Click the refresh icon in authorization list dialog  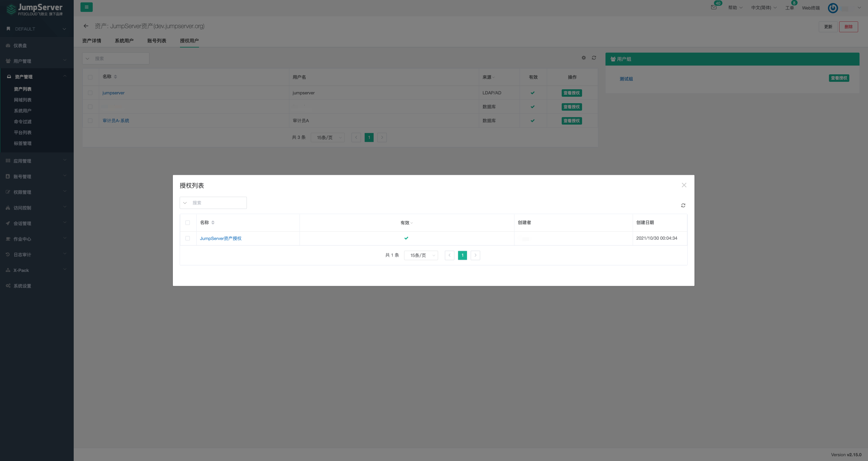(683, 205)
